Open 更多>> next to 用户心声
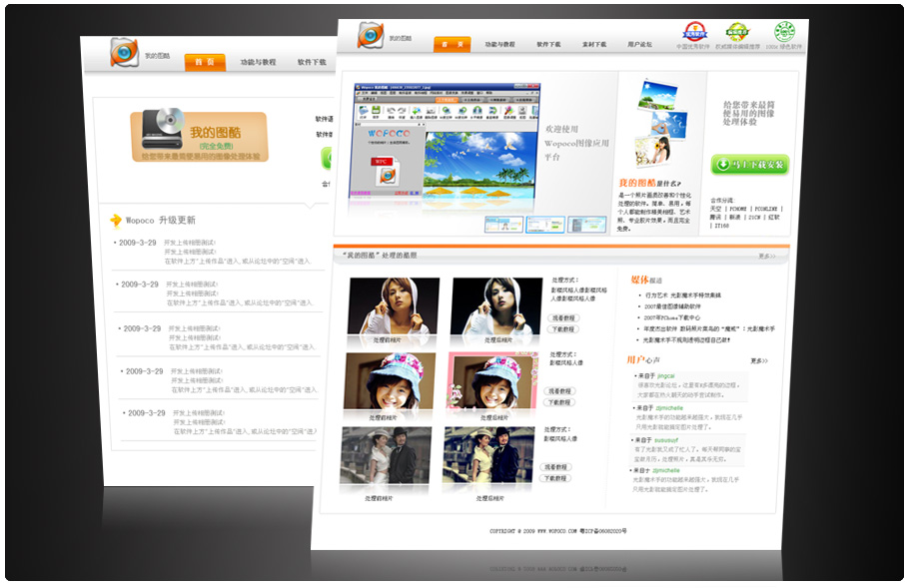This screenshot has height=588, width=907. (x=759, y=360)
